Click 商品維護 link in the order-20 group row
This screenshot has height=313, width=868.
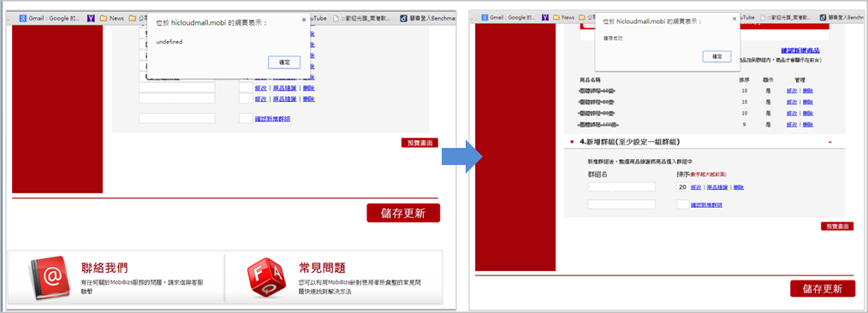[717, 187]
